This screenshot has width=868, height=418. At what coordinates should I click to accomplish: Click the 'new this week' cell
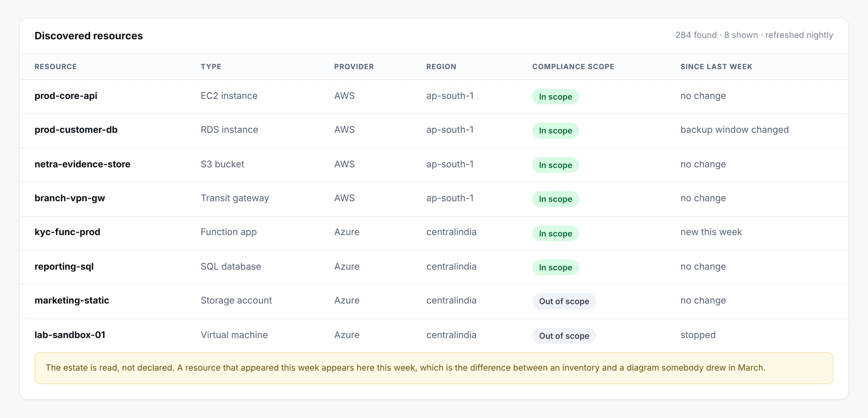711,232
